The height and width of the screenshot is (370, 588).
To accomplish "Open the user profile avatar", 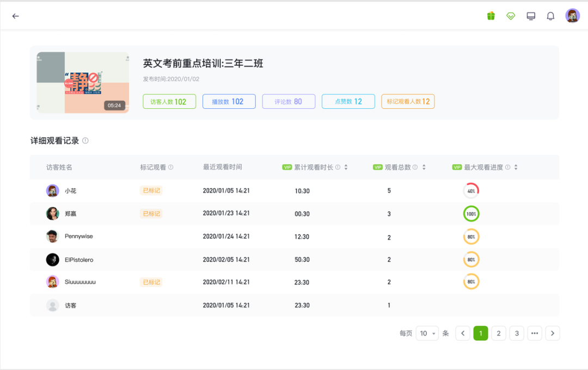I will 572,16.
